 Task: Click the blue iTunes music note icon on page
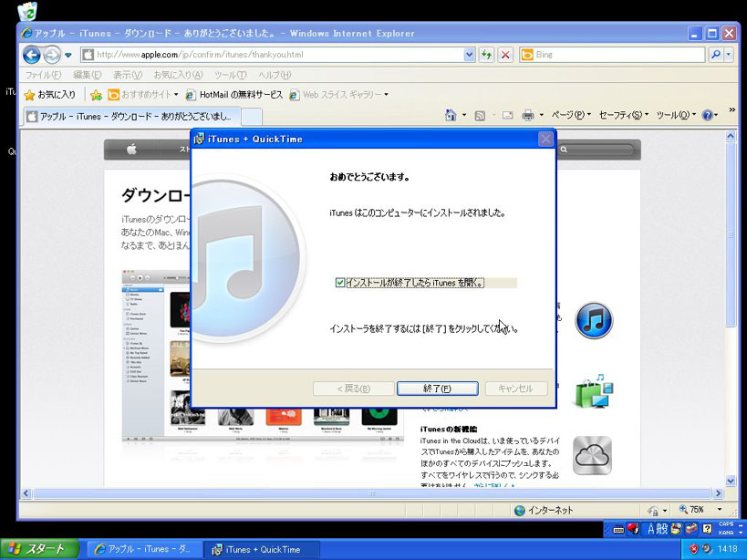pos(594,320)
